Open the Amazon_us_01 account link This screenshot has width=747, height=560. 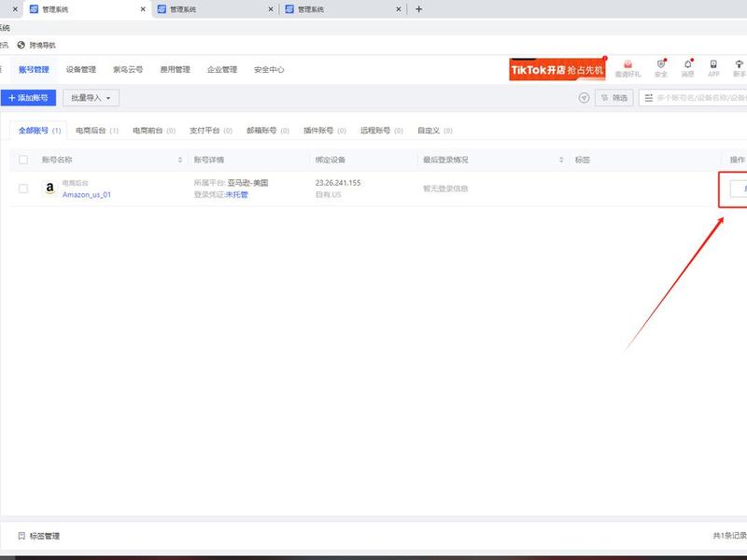point(87,195)
